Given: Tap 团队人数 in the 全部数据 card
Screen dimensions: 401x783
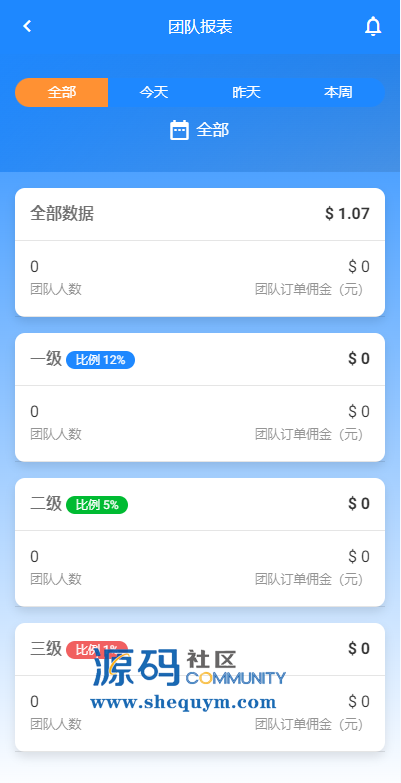Looking at the screenshot, I should pos(56,289).
